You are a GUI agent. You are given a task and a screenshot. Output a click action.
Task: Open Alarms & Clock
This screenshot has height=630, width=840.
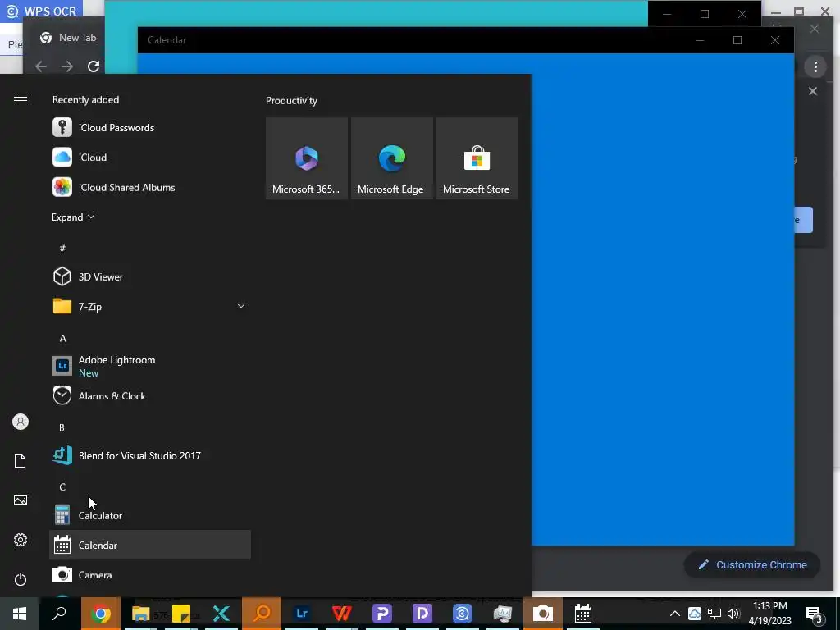pos(150,396)
